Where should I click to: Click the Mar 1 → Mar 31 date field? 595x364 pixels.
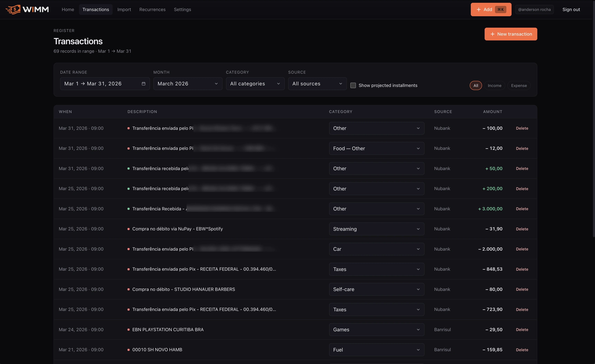(105, 84)
